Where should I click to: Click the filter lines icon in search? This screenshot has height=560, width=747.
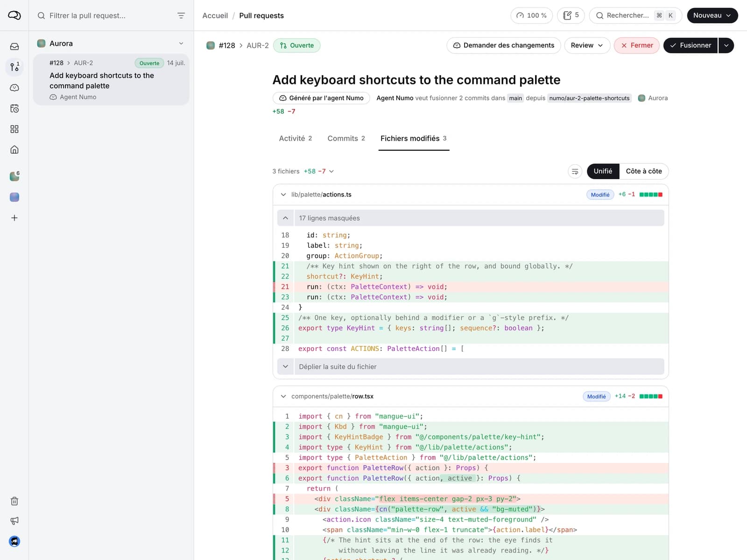click(181, 15)
